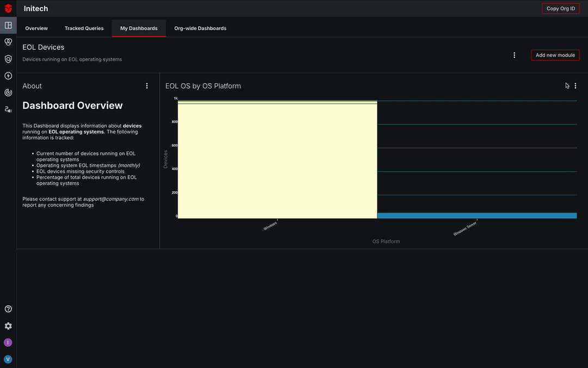Click the Copy Org ID button
The height and width of the screenshot is (368, 588).
coord(561,8)
